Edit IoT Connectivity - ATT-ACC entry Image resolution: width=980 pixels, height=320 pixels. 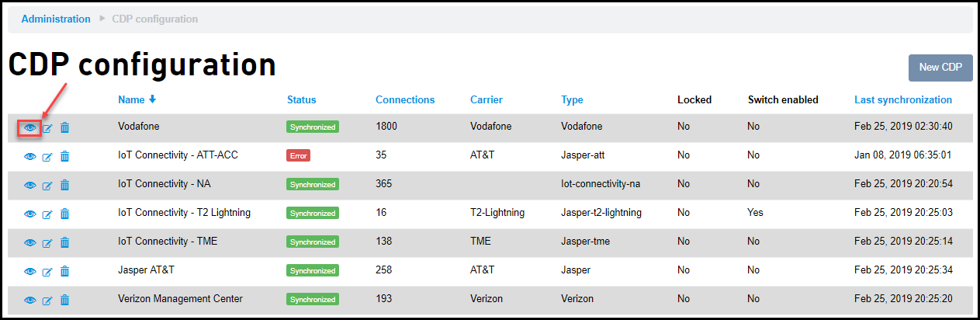coord(47,156)
